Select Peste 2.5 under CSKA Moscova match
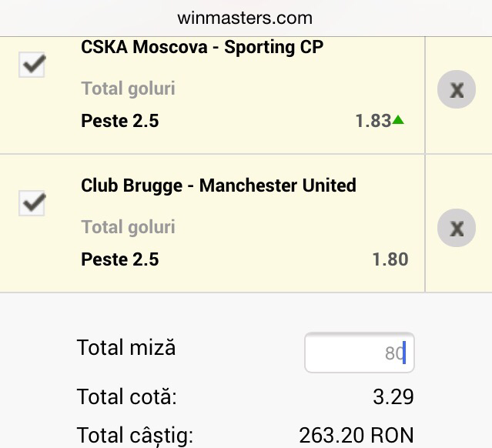Viewport: 492px width, 448px height. click(119, 121)
